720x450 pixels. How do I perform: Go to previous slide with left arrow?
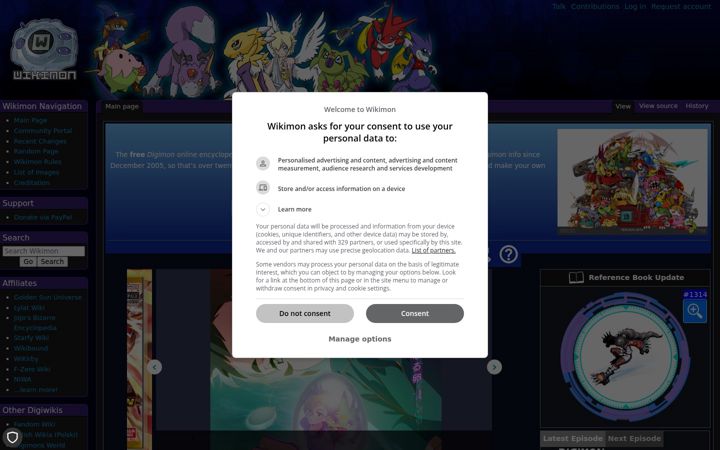tap(154, 367)
